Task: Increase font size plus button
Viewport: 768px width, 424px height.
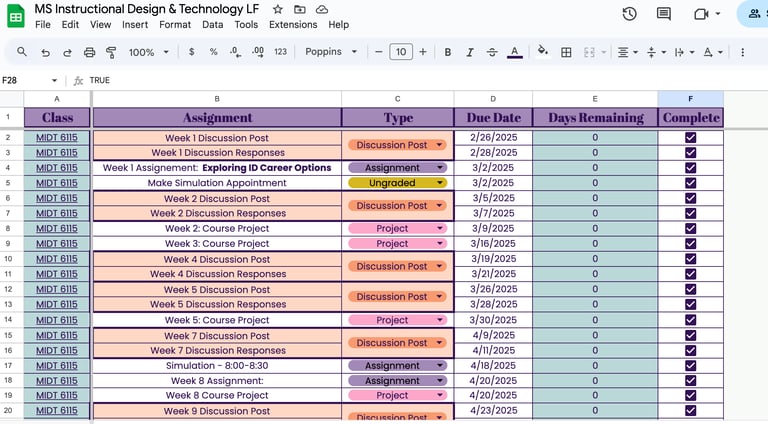Action: tap(423, 51)
